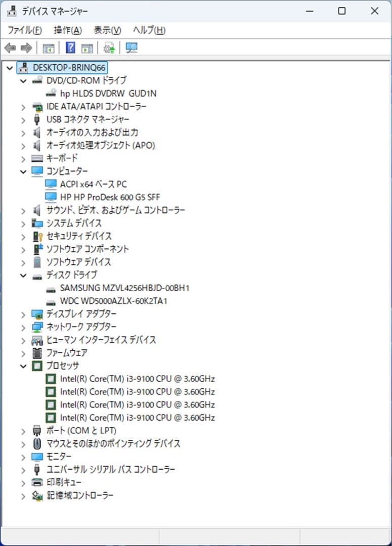392x546 pixels.
Task: Collapse the DVD/CD-ROM ドライブ node
Action: pos(23,81)
